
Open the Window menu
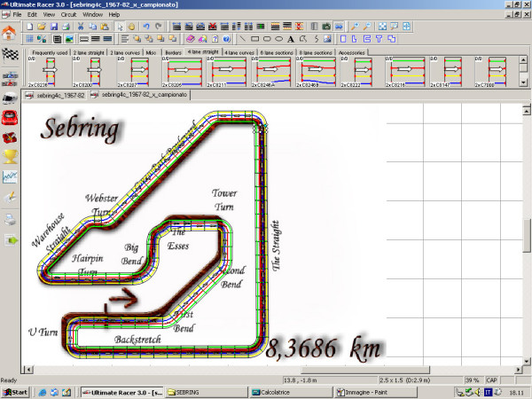tap(92, 15)
